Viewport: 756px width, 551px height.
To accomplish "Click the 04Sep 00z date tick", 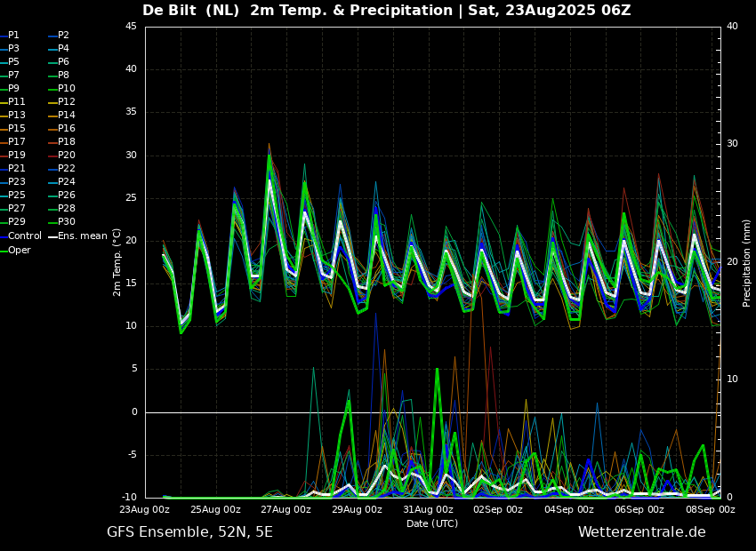I will [568, 510].
